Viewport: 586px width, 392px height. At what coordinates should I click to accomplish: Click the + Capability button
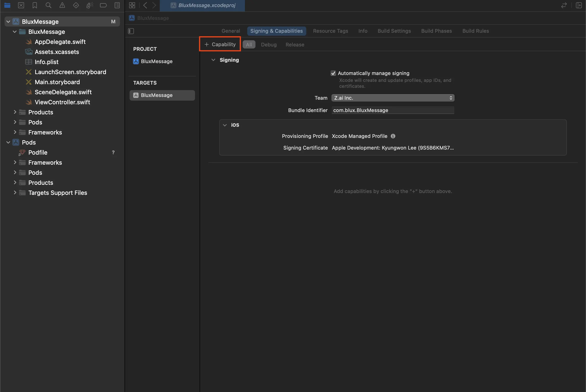[220, 44]
